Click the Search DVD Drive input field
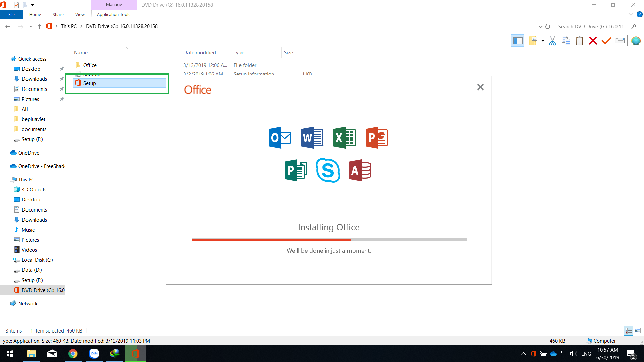 [x=593, y=27]
